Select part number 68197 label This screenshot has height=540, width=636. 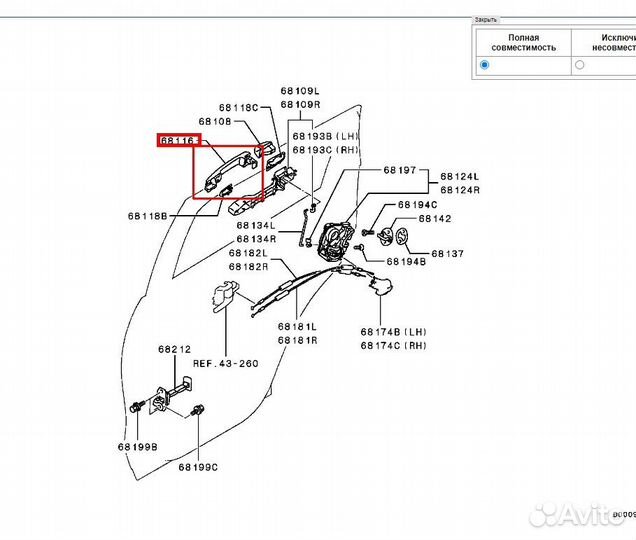398,171
